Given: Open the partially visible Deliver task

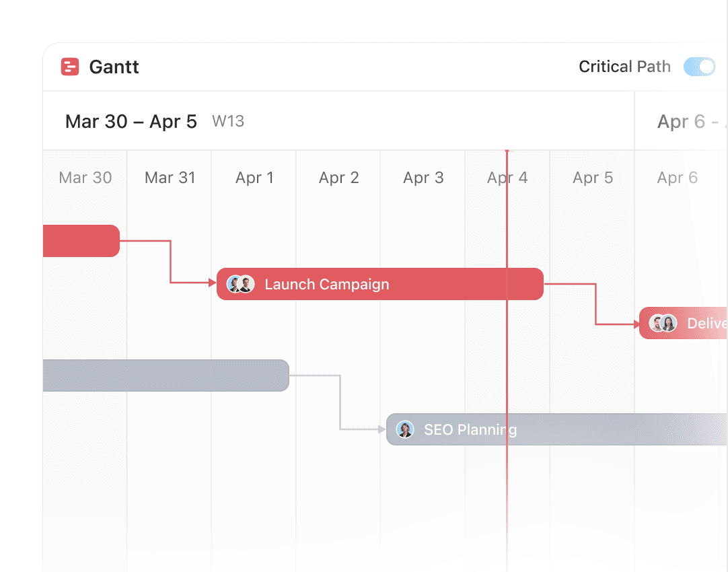Looking at the screenshot, I should click(684, 323).
